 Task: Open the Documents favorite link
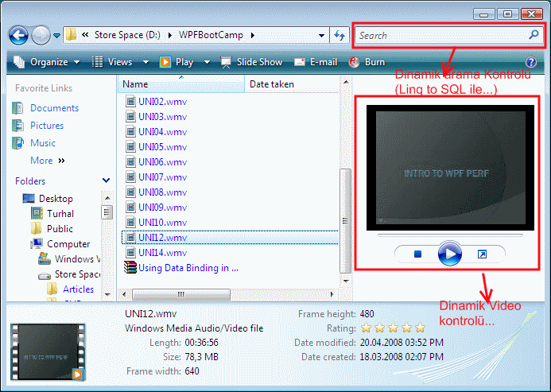(54, 108)
